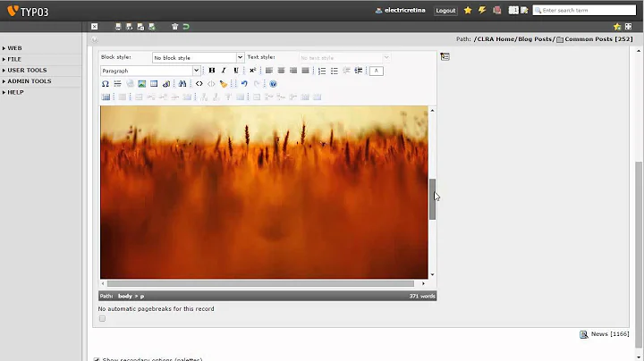The image size is (644, 361).
Task: Align text left
Action: tap(269, 71)
